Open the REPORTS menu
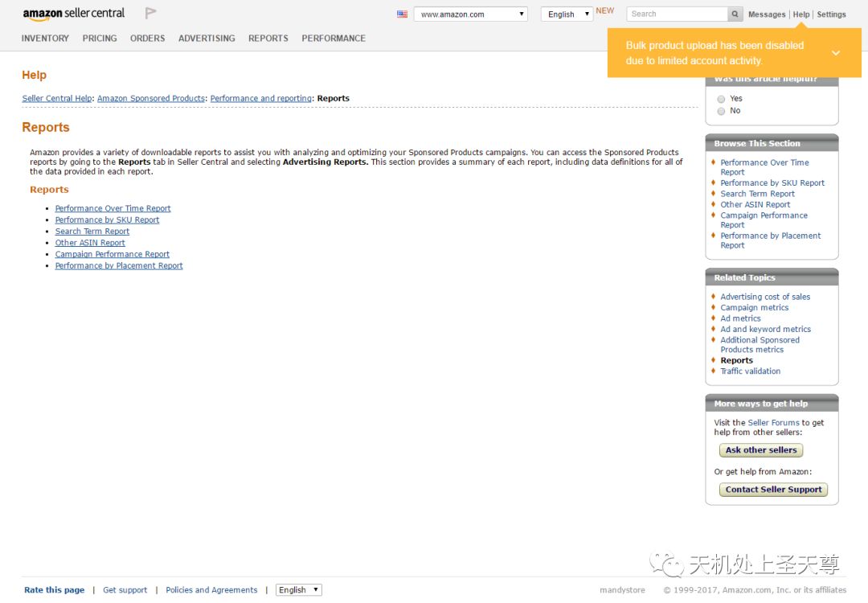This screenshot has width=868, height=603. pyautogui.click(x=268, y=39)
